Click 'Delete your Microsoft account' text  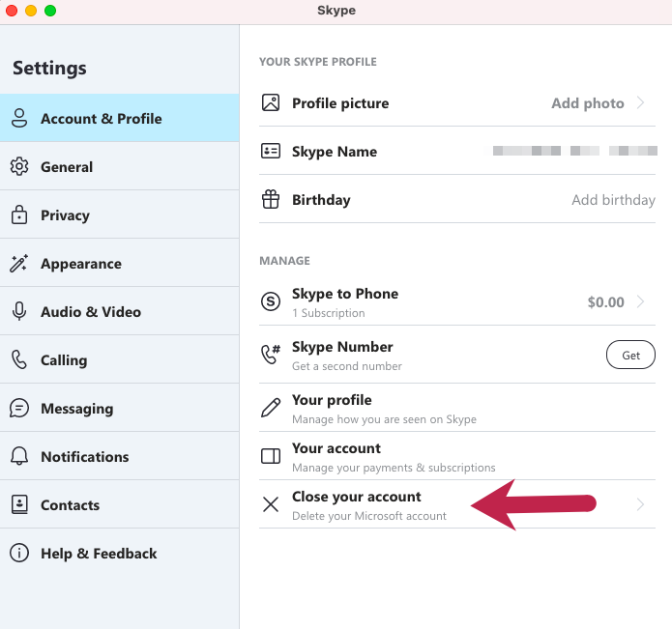coord(369,516)
